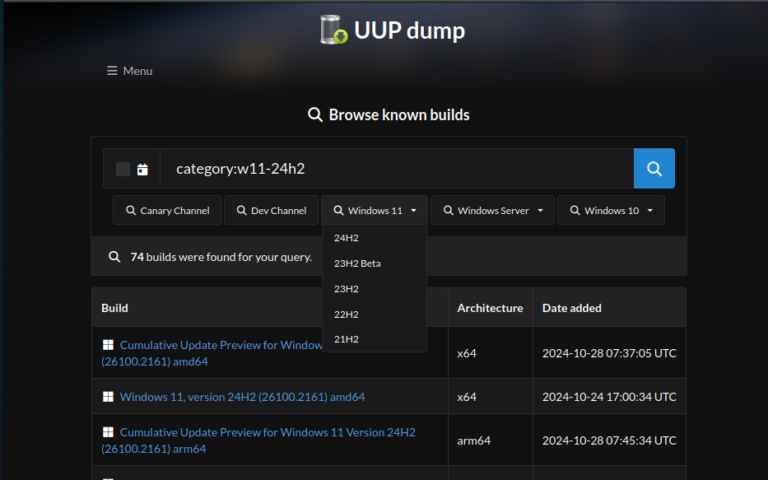Select 23H2 Beta from the list
The image size is (768, 480).
pyautogui.click(x=357, y=263)
